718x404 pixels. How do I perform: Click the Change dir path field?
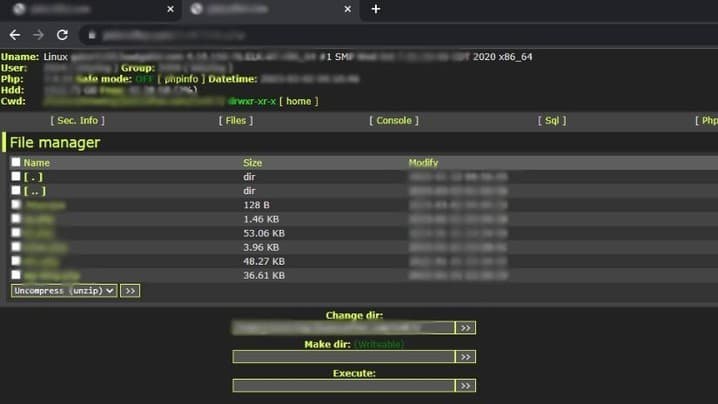(343, 328)
